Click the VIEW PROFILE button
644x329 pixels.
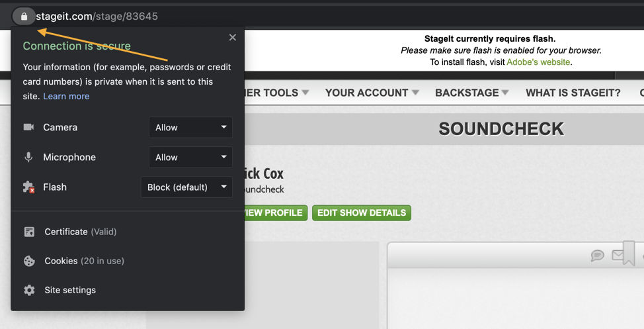pos(276,212)
